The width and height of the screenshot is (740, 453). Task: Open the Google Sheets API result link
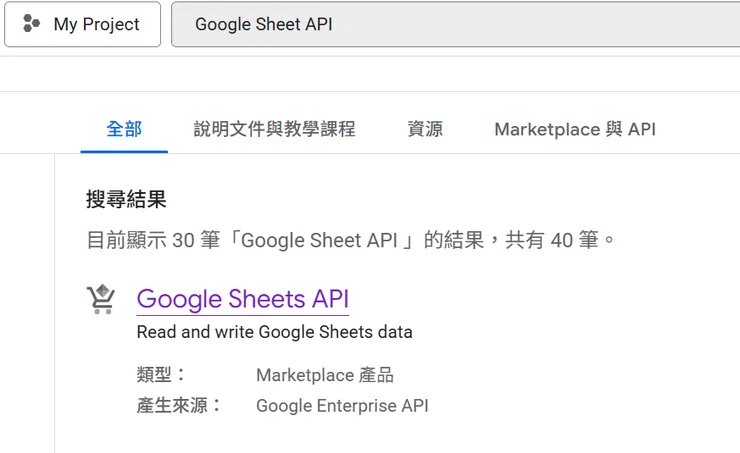[x=242, y=299]
